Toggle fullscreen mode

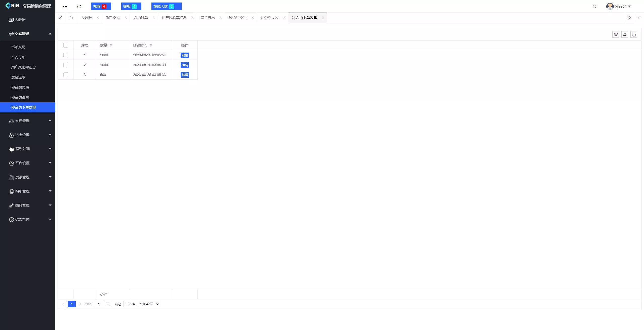(594, 6)
